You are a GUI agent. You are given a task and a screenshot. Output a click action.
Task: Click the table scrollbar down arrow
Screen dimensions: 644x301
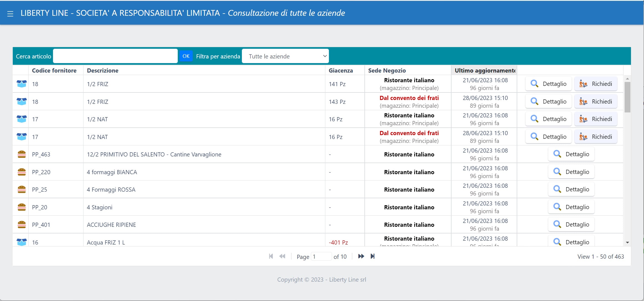point(627,243)
